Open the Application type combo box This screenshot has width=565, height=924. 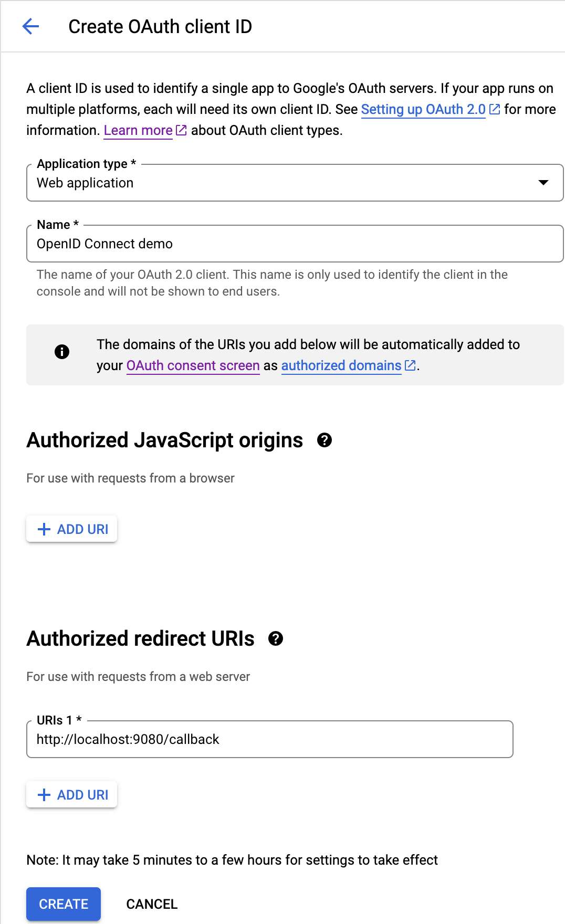point(294,183)
